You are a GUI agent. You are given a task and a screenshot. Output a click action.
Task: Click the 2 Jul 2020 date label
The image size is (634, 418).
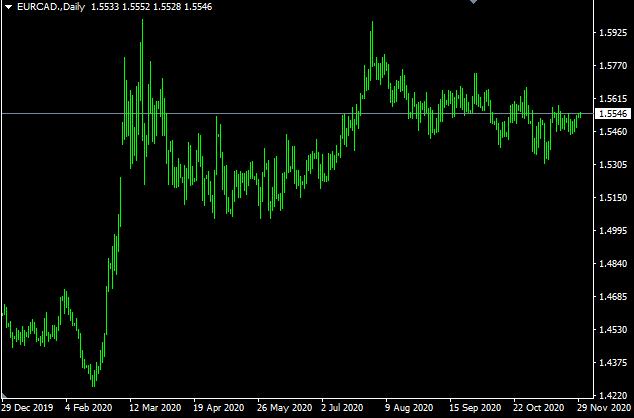click(x=342, y=407)
